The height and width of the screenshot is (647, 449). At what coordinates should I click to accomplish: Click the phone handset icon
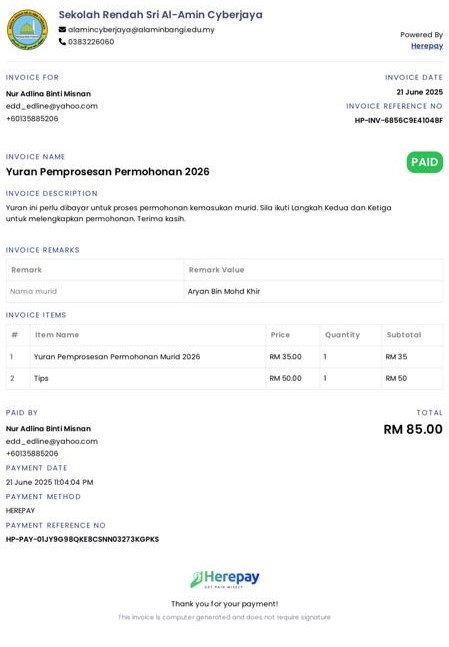pyautogui.click(x=62, y=42)
